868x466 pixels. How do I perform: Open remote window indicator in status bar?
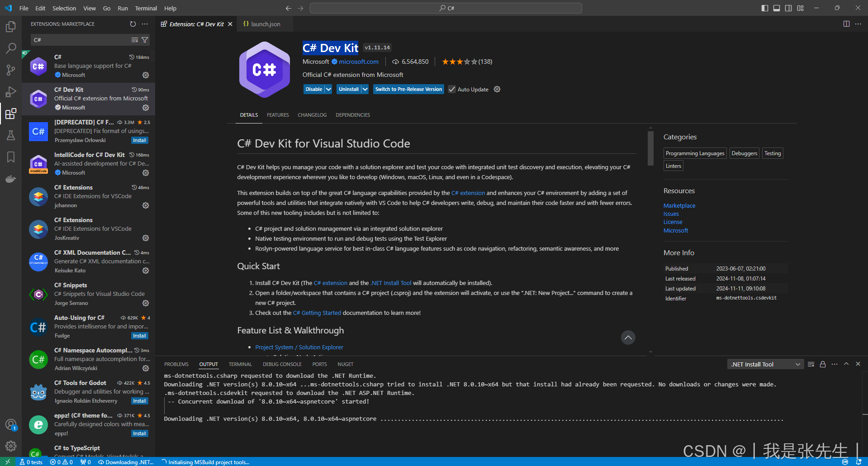(x=8, y=462)
